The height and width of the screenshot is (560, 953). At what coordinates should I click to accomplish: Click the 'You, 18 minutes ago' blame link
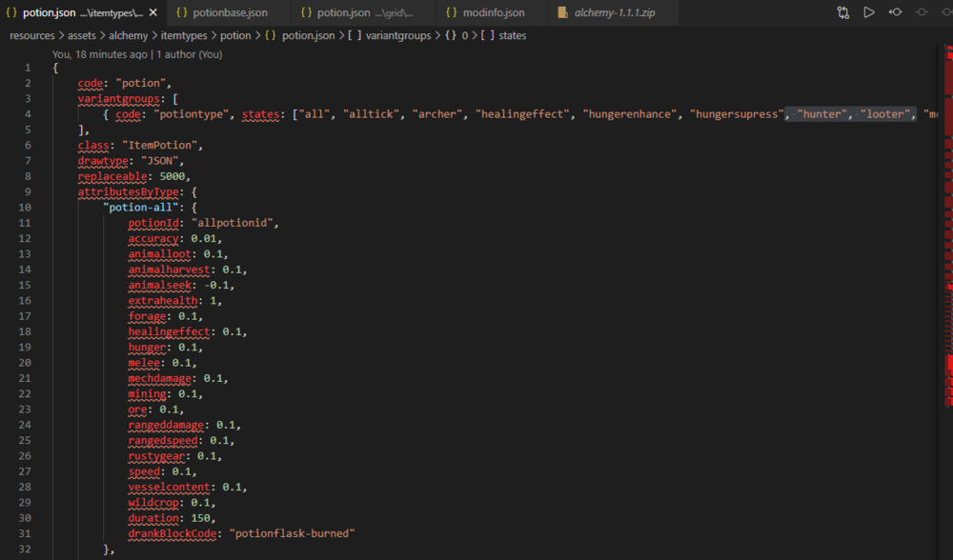(x=98, y=54)
